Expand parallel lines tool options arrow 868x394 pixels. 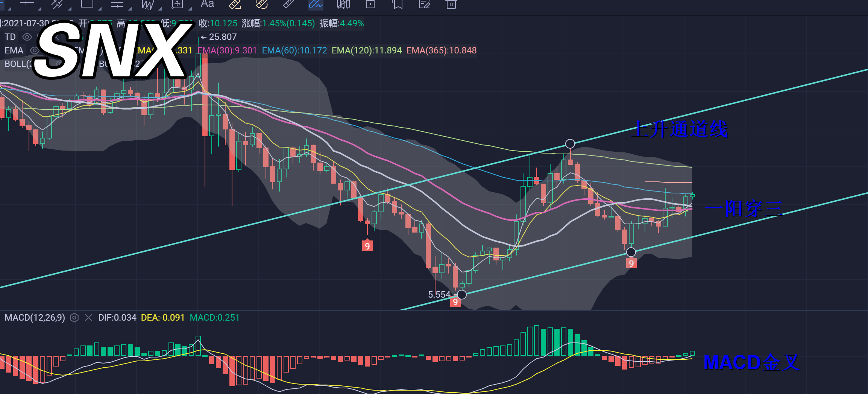(130, 8)
